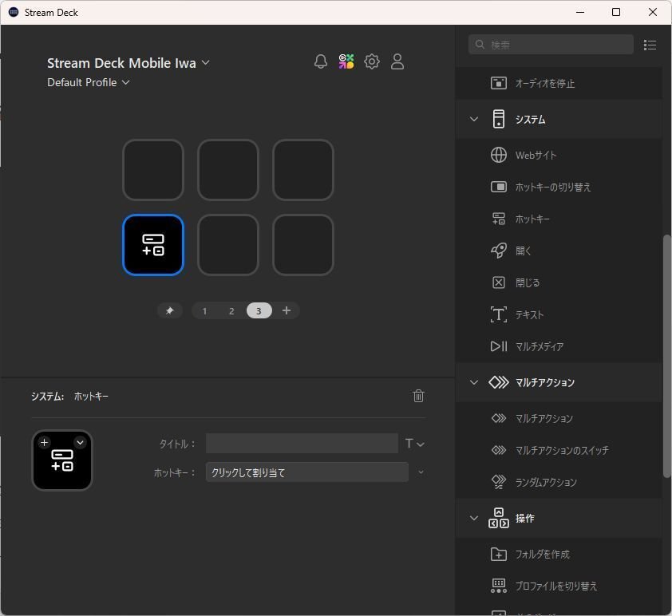Click the 検索 search field
The image size is (672, 616).
pyautogui.click(x=551, y=45)
